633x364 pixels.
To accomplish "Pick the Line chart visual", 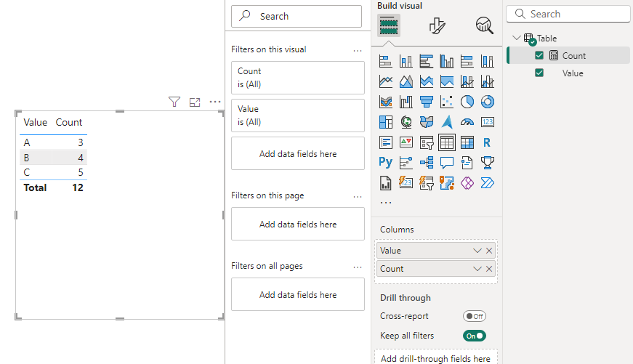I will click(386, 81).
